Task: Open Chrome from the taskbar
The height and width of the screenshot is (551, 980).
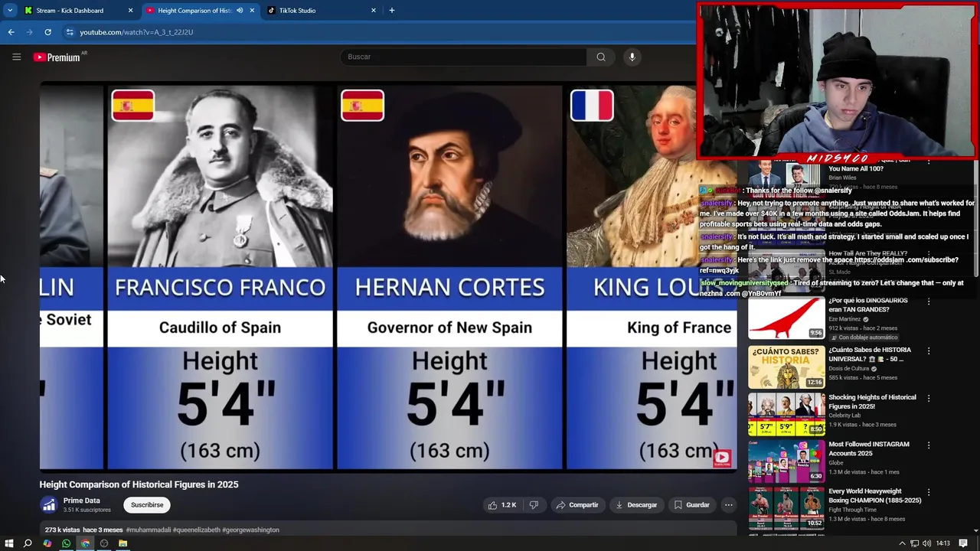Action: (85, 543)
